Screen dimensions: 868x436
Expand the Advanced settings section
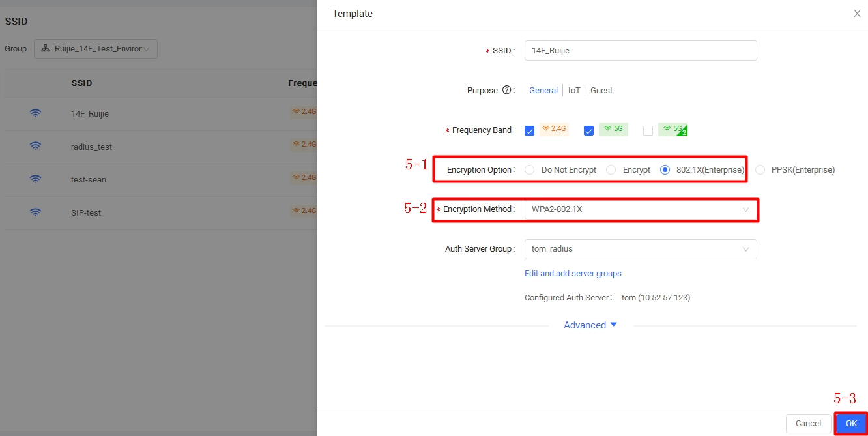tap(590, 325)
